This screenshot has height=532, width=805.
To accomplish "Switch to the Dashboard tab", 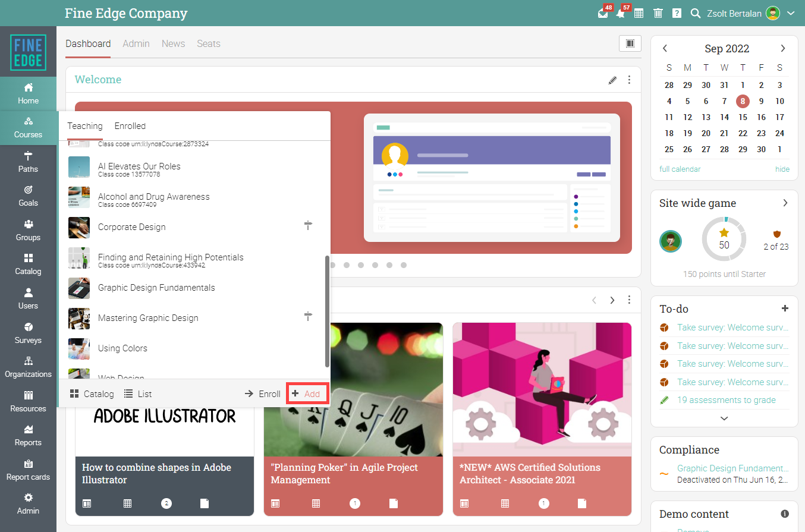I will point(88,43).
